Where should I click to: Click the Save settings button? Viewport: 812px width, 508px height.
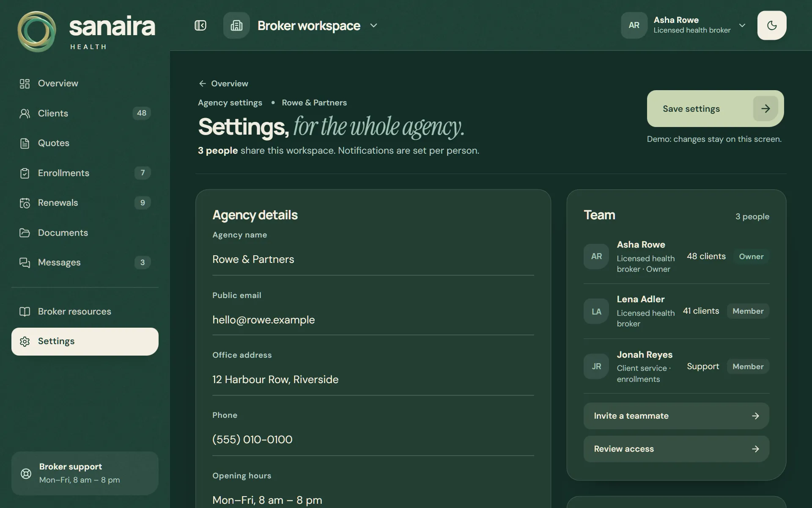pyautogui.click(x=715, y=108)
